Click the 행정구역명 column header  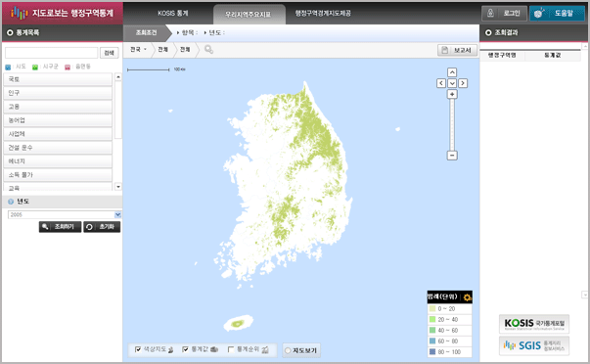502,56
